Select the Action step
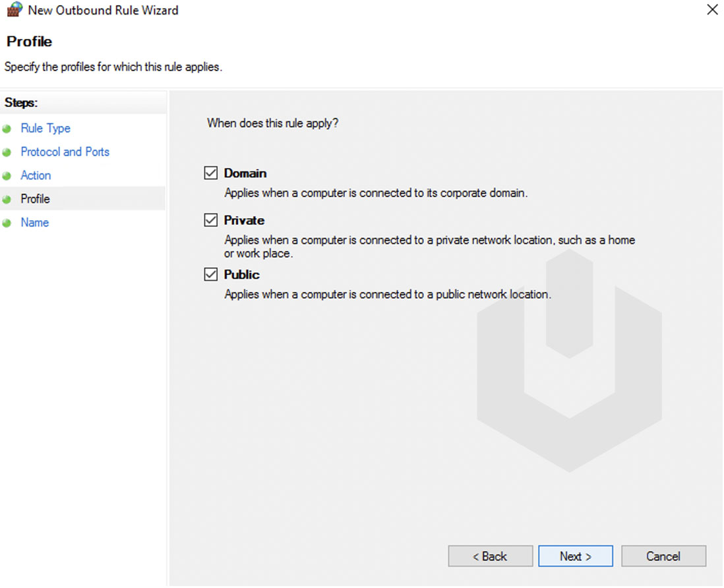The height and width of the screenshot is (588, 724). [36, 175]
